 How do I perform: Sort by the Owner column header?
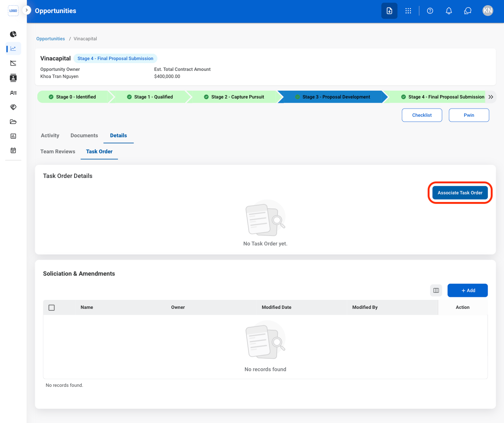tap(178, 307)
